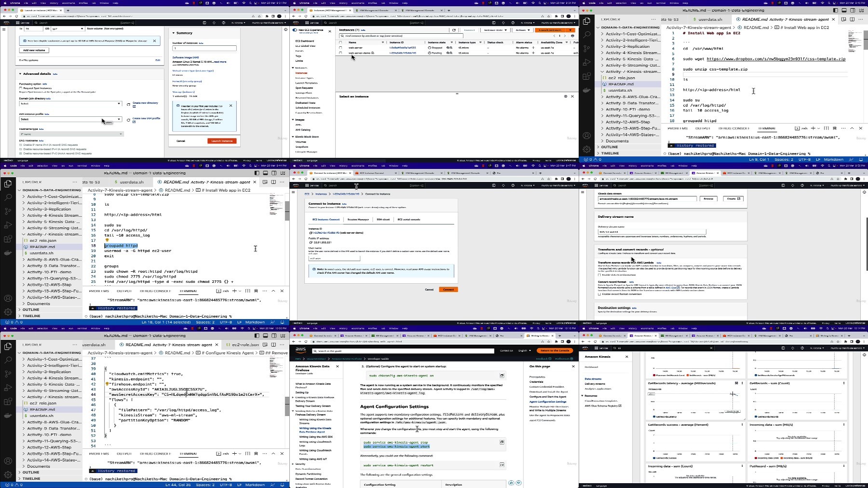Collapse the Elastic Block Store sidebar section
The height and width of the screenshot is (488, 868).
click(x=293, y=137)
